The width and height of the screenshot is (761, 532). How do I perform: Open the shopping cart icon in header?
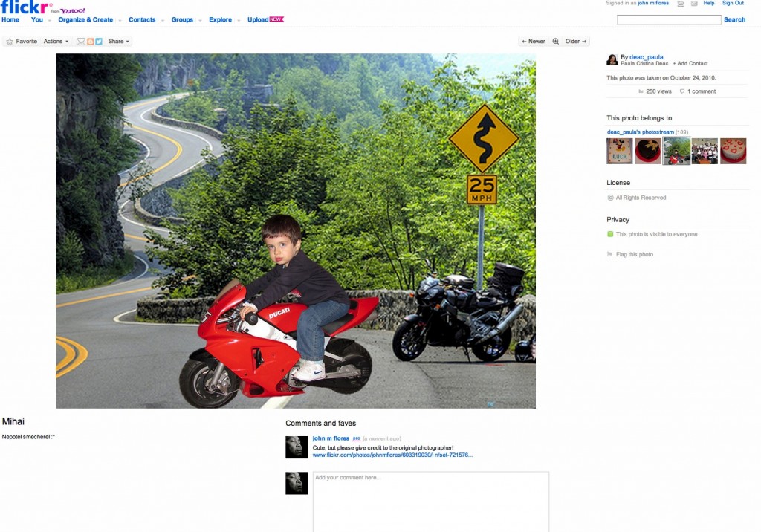point(680,4)
